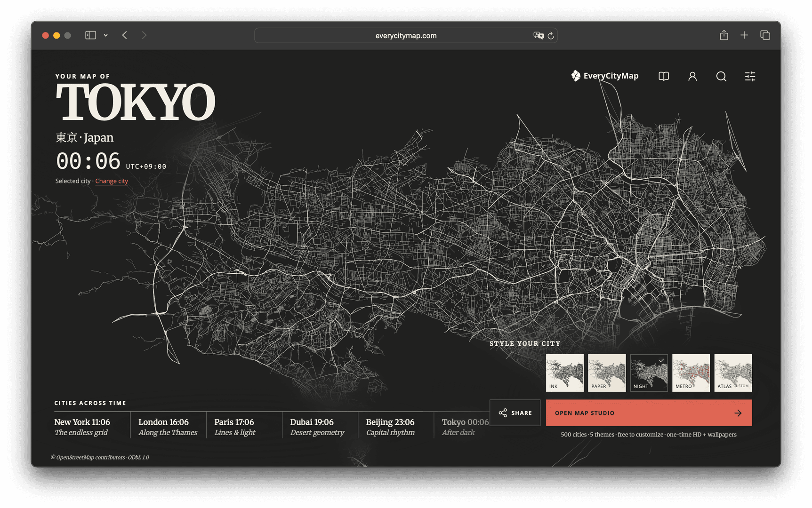
Task: Open the user account icon
Action: click(x=692, y=76)
